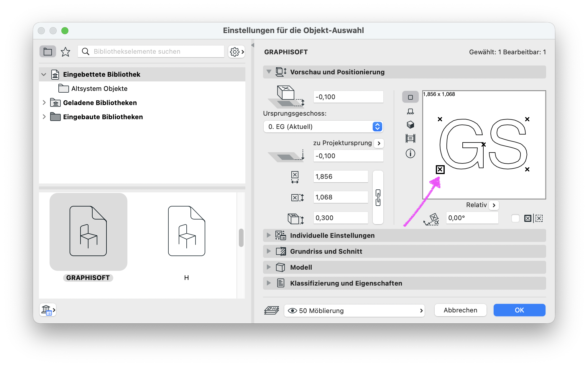Click the Abbrechen button
The width and height of the screenshot is (588, 367).
(460, 310)
